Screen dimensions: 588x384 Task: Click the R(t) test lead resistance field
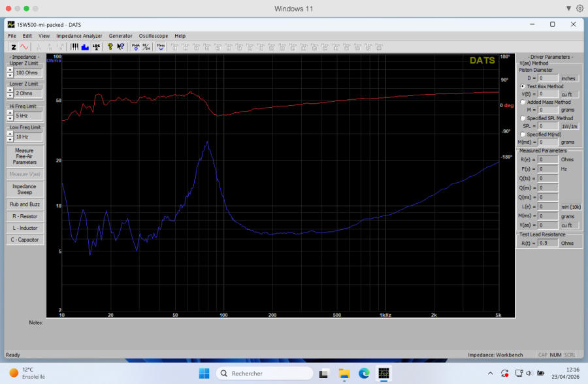(x=547, y=243)
